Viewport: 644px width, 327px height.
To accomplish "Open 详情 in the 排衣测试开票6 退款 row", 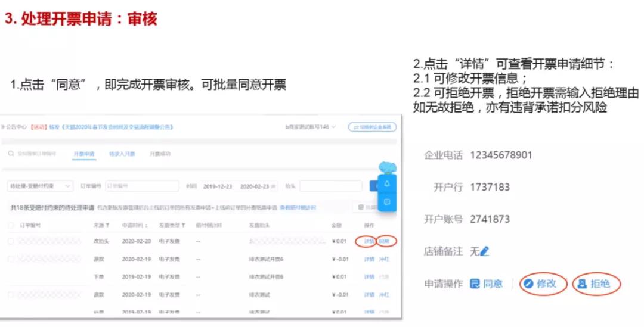I will tap(369, 259).
